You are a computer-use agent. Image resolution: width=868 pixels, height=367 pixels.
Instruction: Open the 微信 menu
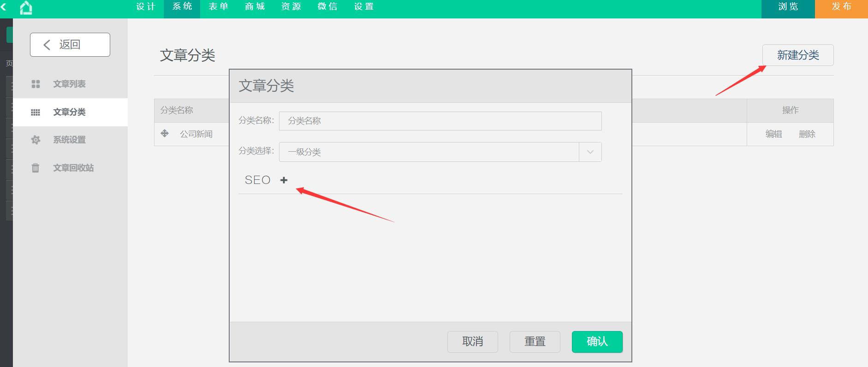tap(327, 6)
